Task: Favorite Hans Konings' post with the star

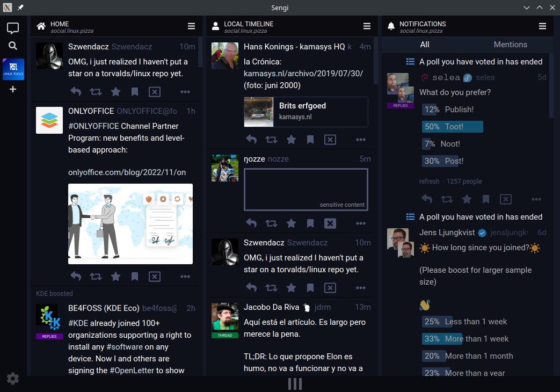Action: tap(292, 140)
